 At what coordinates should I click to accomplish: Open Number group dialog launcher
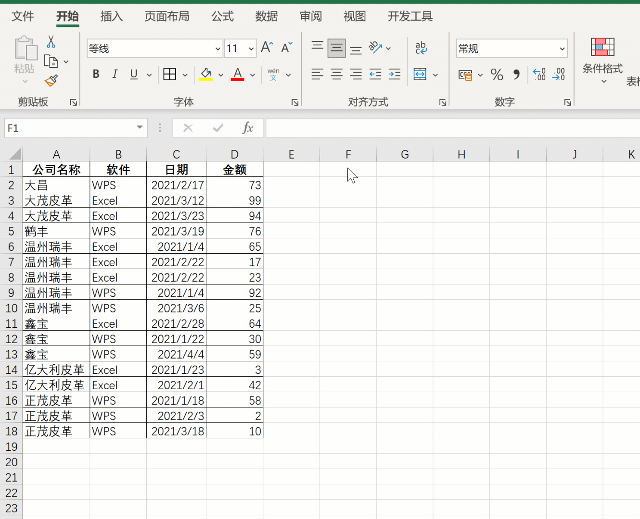tap(567, 102)
